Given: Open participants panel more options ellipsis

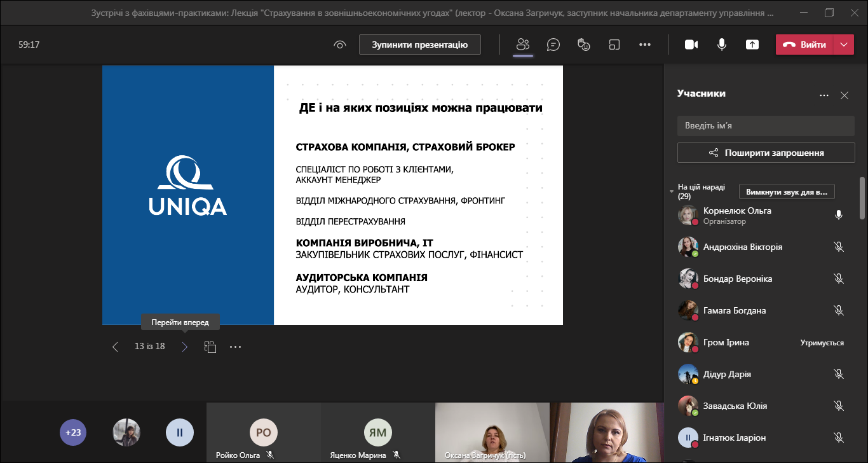Looking at the screenshot, I should (x=824, y=95).
